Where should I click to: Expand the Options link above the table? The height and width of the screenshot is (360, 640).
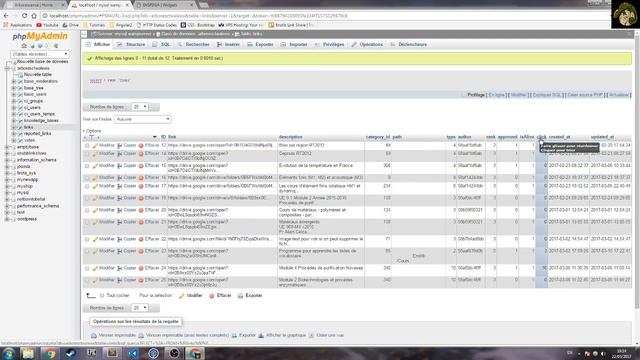coord(92,131)
